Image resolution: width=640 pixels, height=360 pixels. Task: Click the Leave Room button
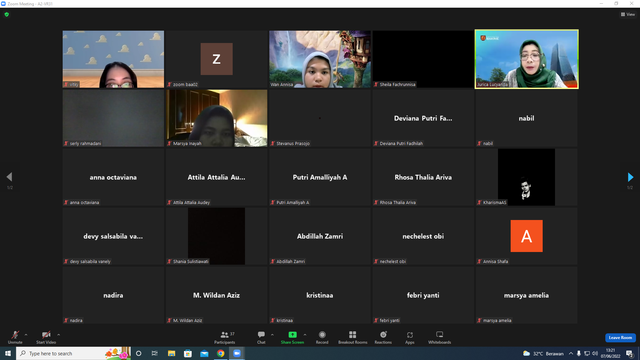coord(620,338)
